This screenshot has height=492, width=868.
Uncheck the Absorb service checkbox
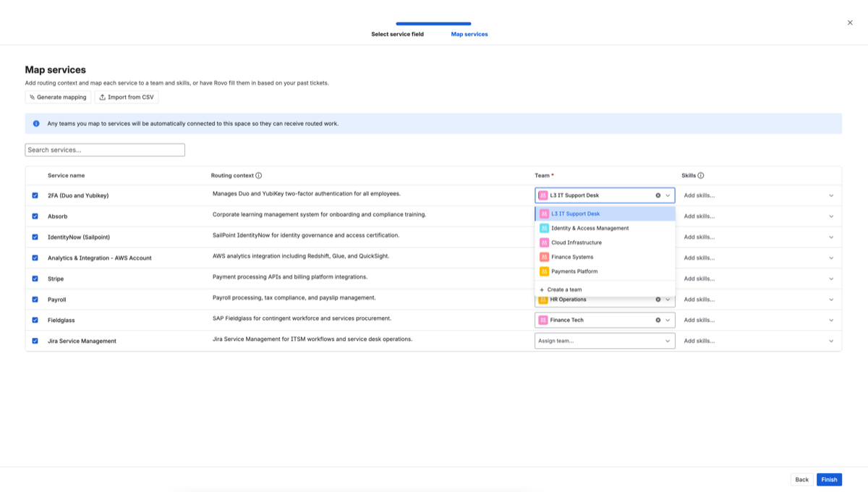tap(35, 216)
